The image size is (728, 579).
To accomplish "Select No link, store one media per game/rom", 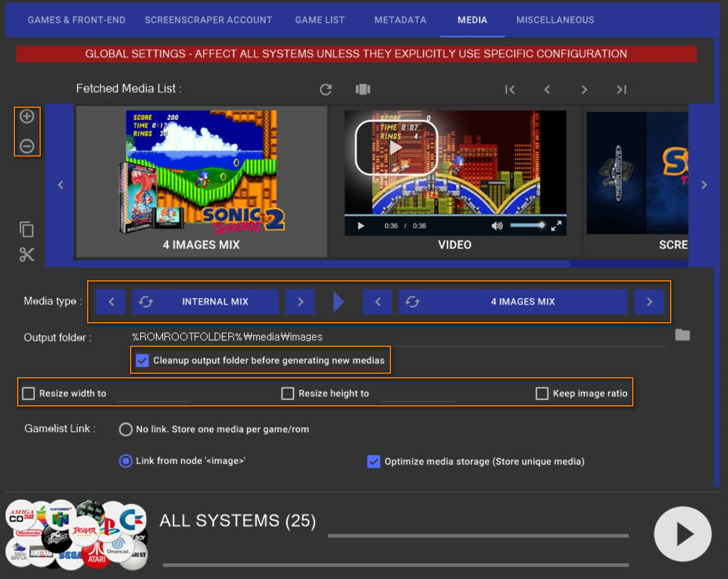I will (x=126, y=429).
